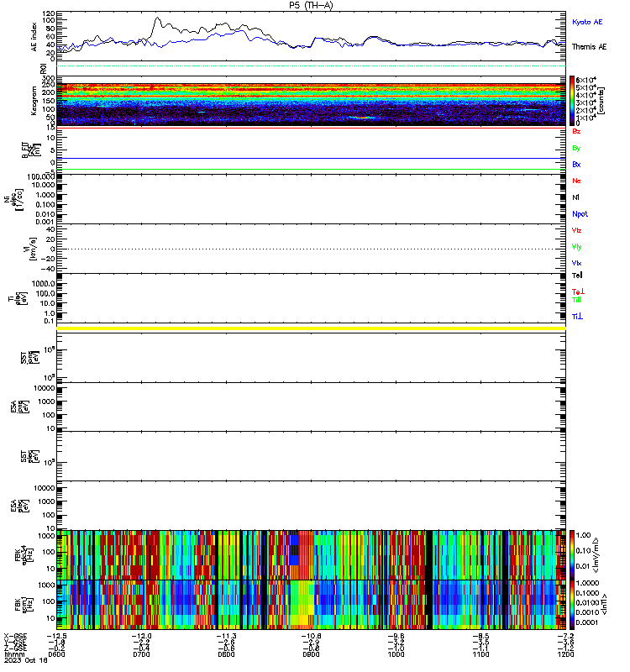Select the blue "Kyoto AE" legend label
This screenshot has width=630, height=672.
[x=586, y=22]
